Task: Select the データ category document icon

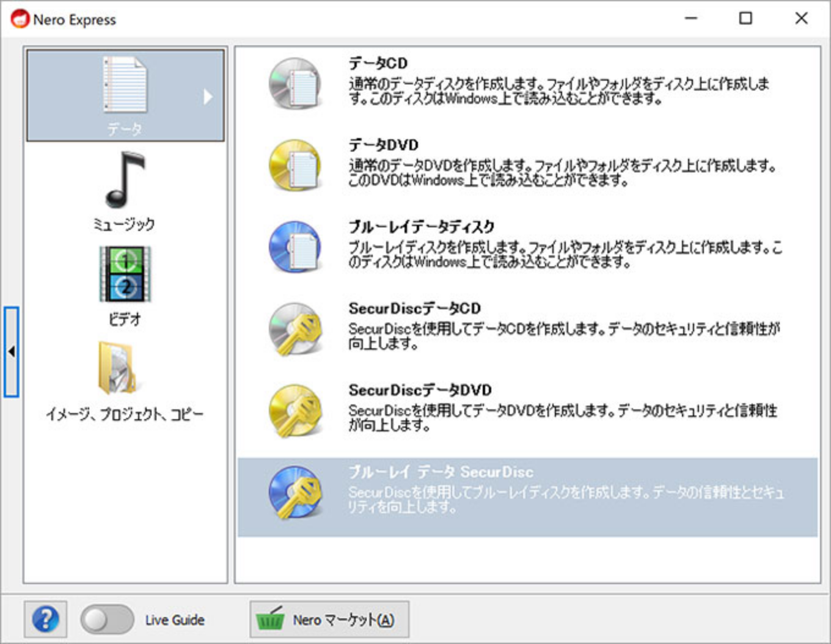Action: [x=125, y=84]
